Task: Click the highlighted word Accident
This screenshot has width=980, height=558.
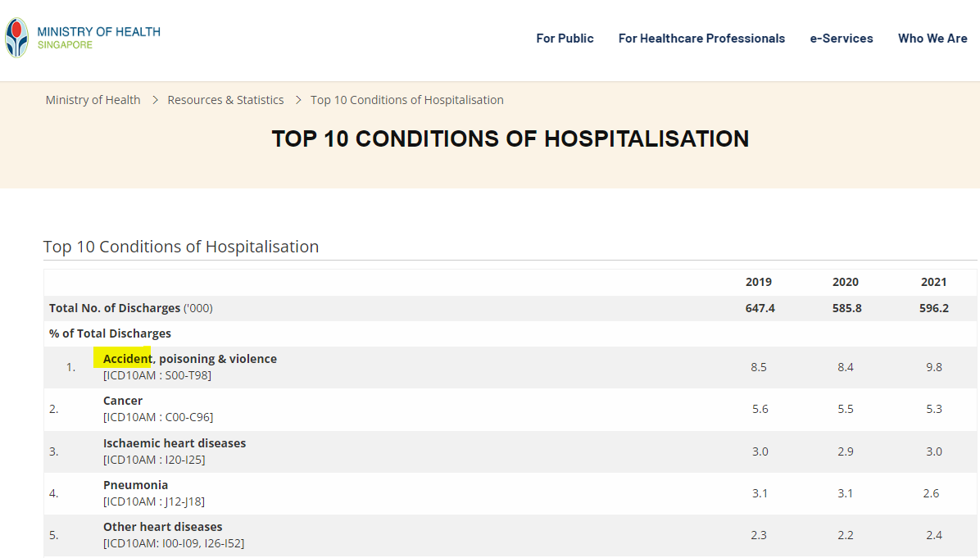Action: 127,359
